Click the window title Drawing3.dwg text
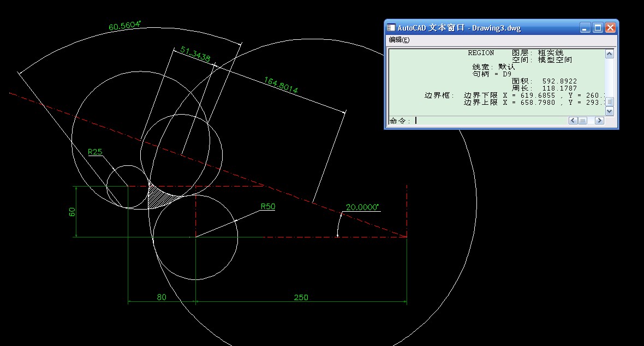The height and width of the screenshot is (346, 644). [x=496, y=28]
